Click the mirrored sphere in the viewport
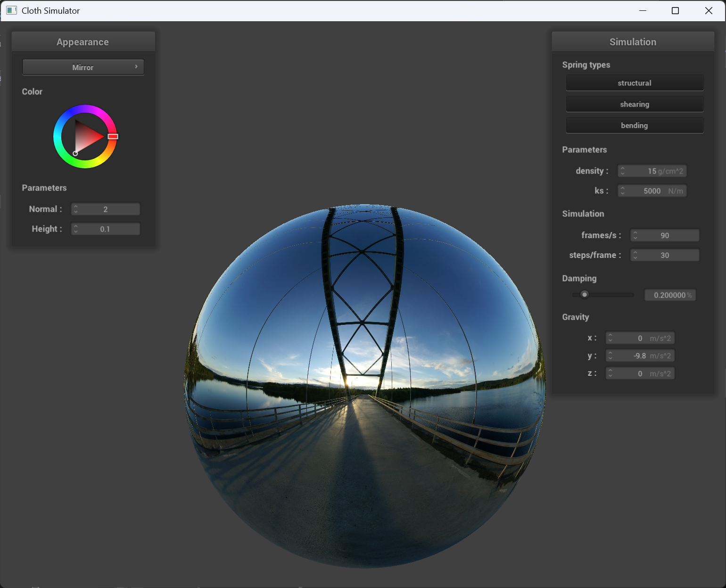Screen dimensions: 726x588 [x=364, y=386]
